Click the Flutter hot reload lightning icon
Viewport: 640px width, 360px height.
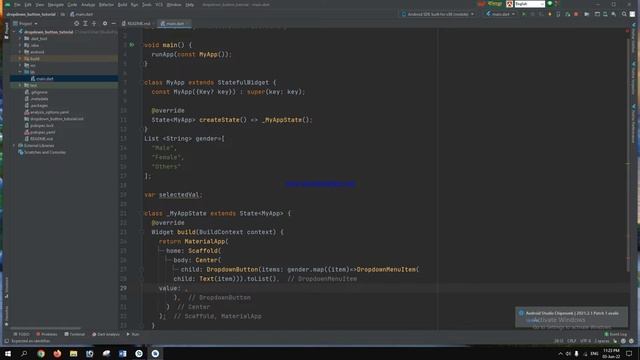(550, 14)
